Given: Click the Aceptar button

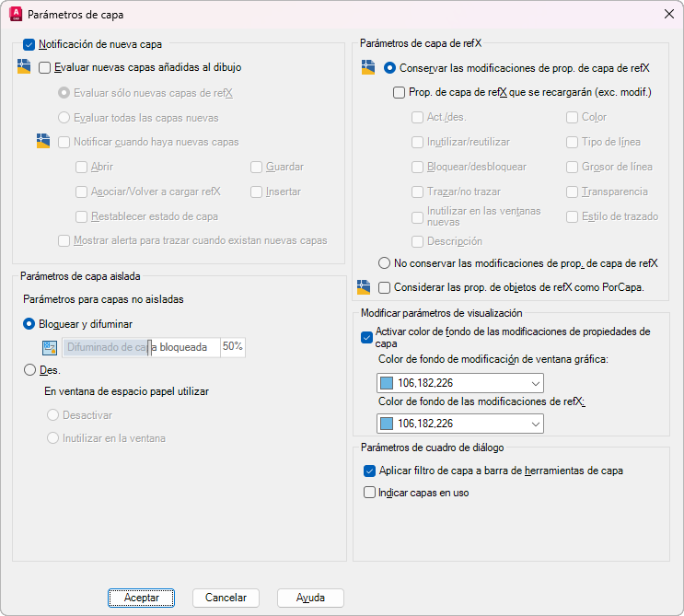Looking at the screenshot, I should [x=142, y=598].
